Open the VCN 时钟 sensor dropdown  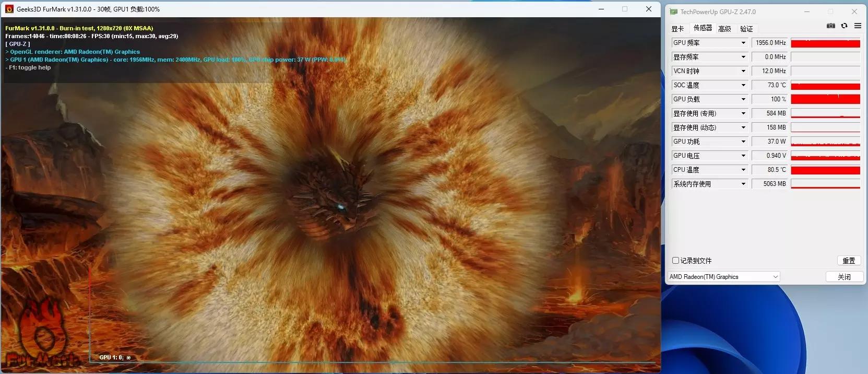tap(743, 71)
